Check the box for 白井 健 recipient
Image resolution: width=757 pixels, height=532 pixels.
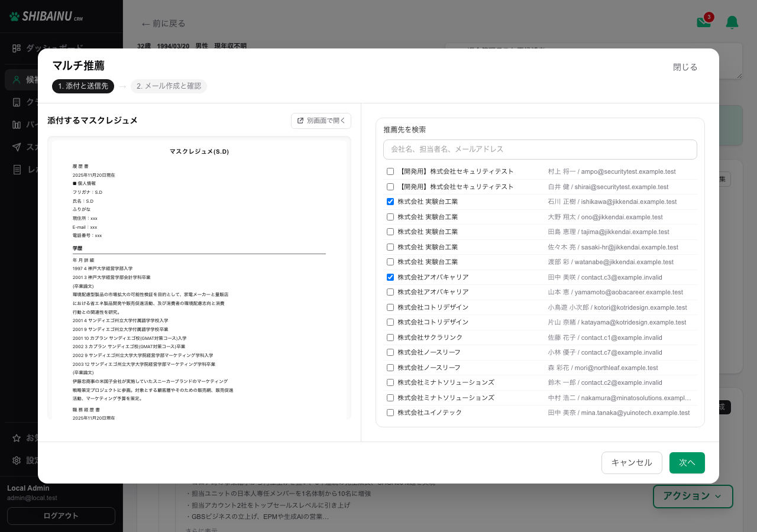coord(390,187)
